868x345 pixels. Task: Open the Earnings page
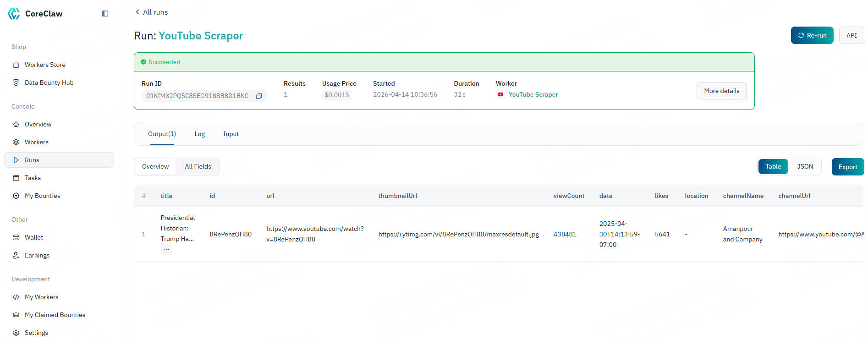tap(37, 255)
